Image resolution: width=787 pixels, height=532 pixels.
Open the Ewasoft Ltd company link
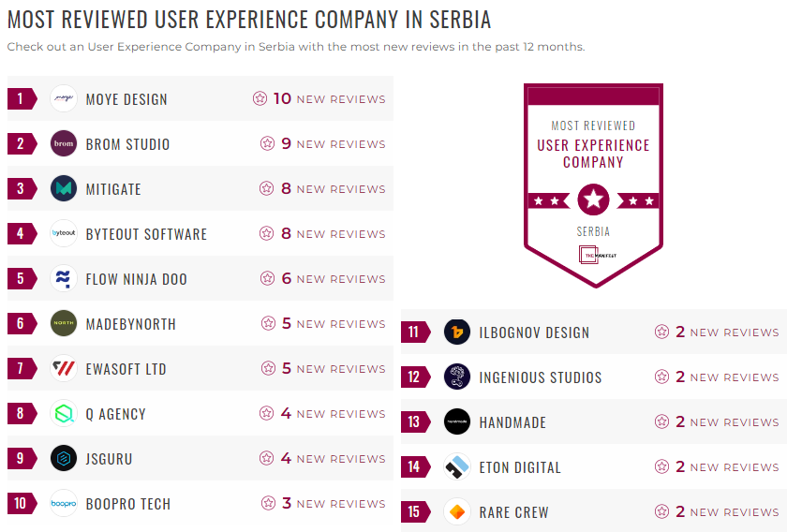[x=126, y=369]
